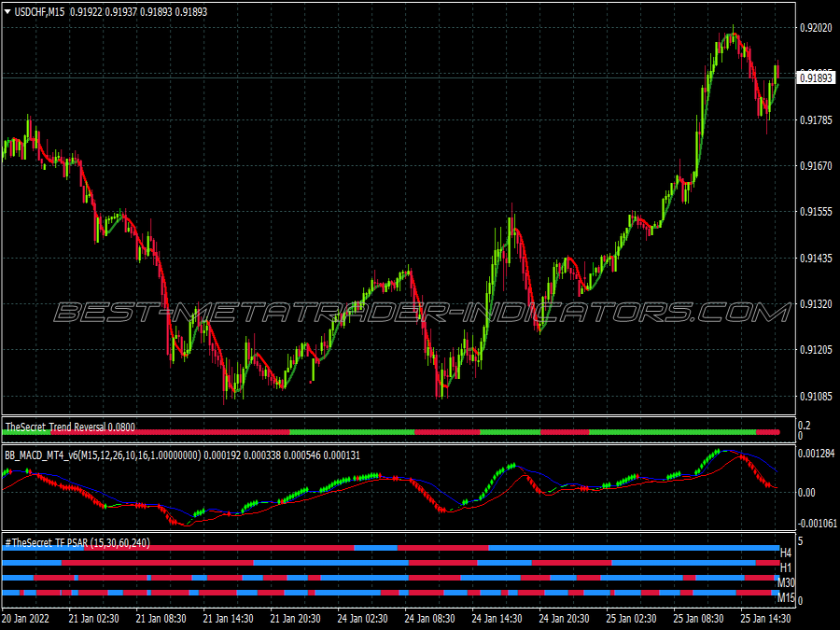
Task: Click the Trend Reversal red-green signal bar
Action: (x=391, y=432)
